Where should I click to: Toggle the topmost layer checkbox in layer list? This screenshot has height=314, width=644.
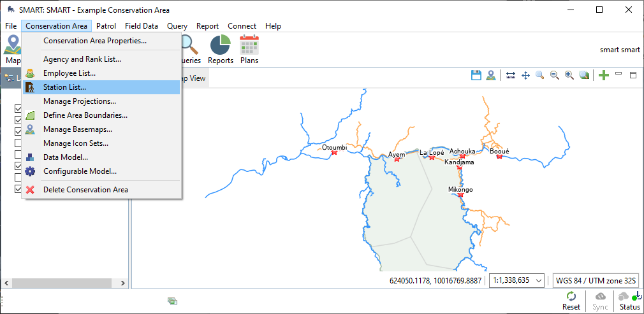(18, 108)
